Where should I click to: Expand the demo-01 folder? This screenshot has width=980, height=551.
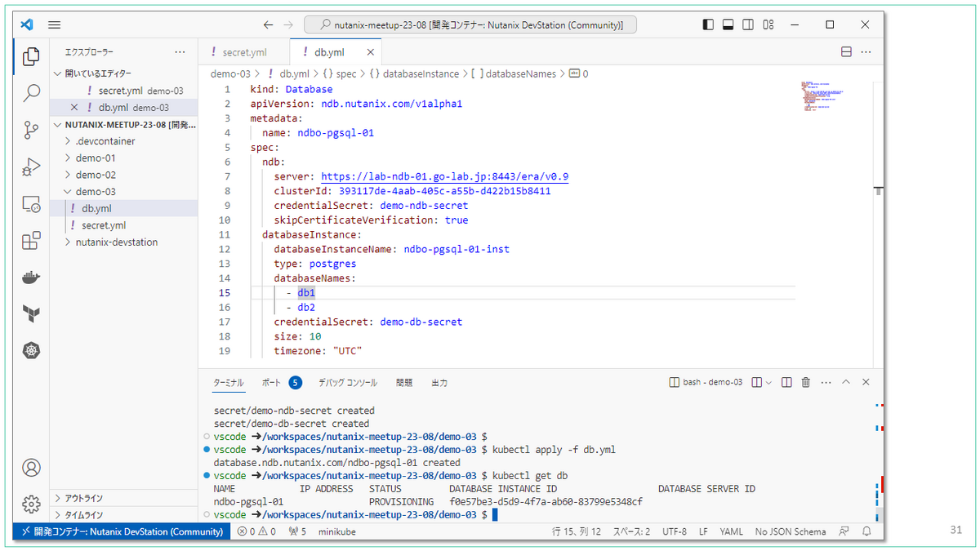pos(96,158)
